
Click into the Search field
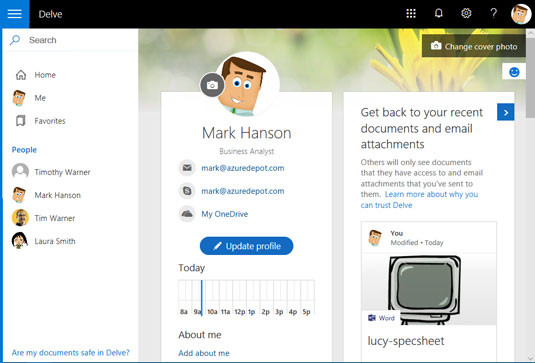tap(71, 40)
